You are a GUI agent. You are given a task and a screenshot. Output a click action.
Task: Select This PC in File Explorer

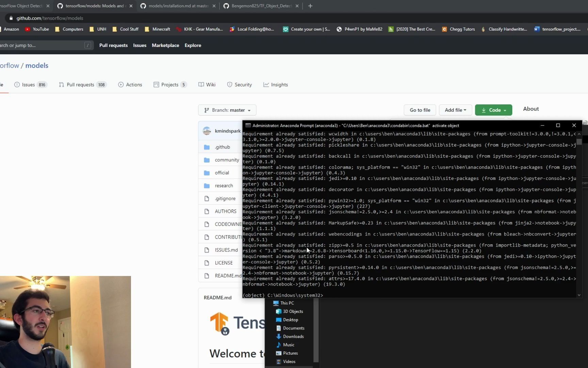pos(283,303)
